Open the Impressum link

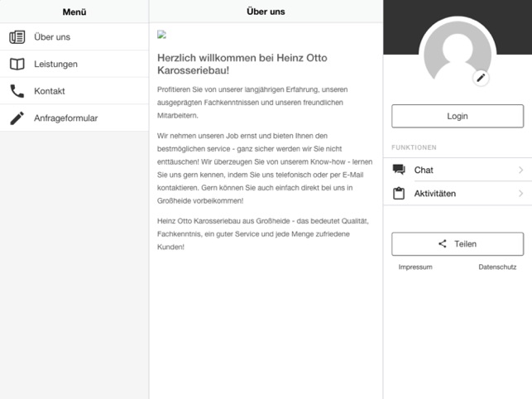click(415, 267)
